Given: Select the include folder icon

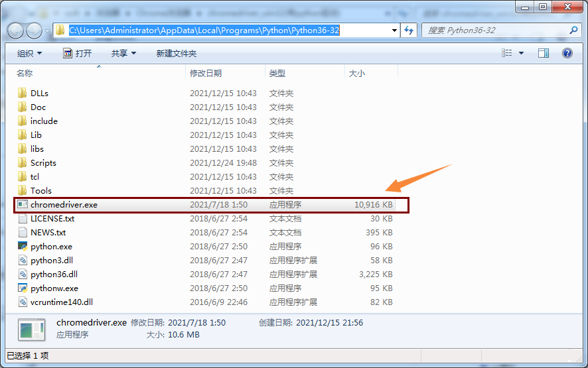Looking at the screenshot, I should point(23,121).
